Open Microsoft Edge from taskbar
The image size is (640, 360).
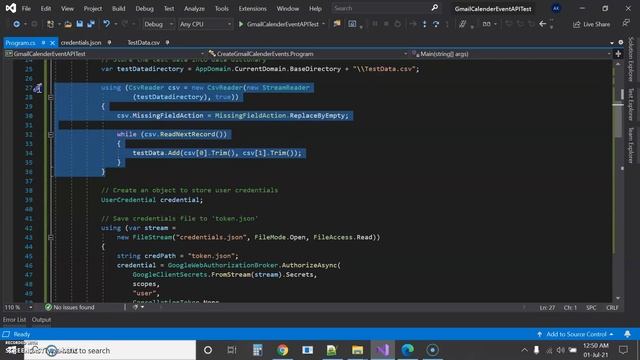[x=407, y=350]
